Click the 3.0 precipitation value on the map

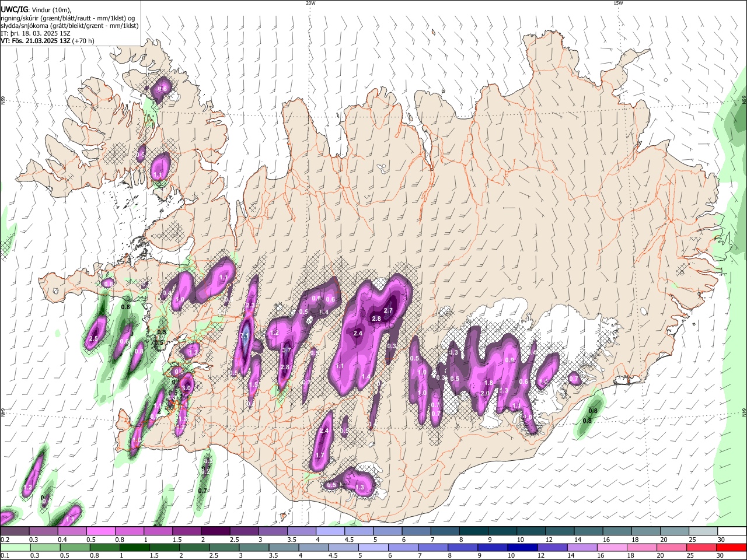point(186,388)
